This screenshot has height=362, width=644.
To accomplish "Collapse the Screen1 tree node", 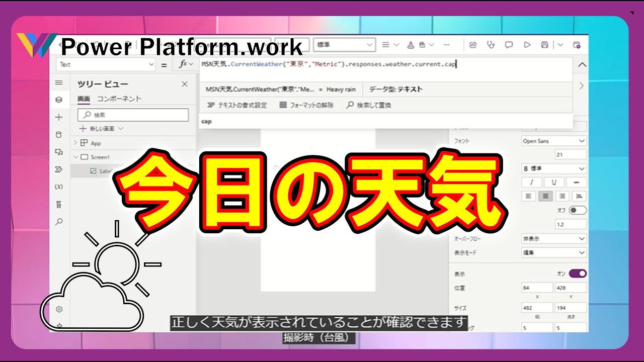I will (76, 157).
